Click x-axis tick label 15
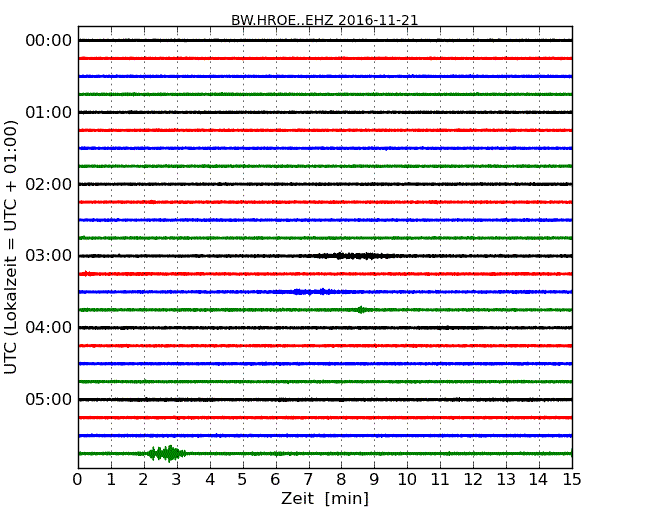The width and height of the screenshot is (650, 520). click(x=572, y=480)
